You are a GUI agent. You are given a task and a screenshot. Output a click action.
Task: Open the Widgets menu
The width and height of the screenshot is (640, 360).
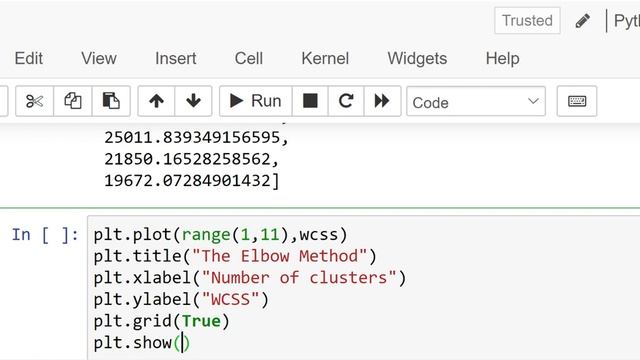pyautogui.click(x=417, y=58)
